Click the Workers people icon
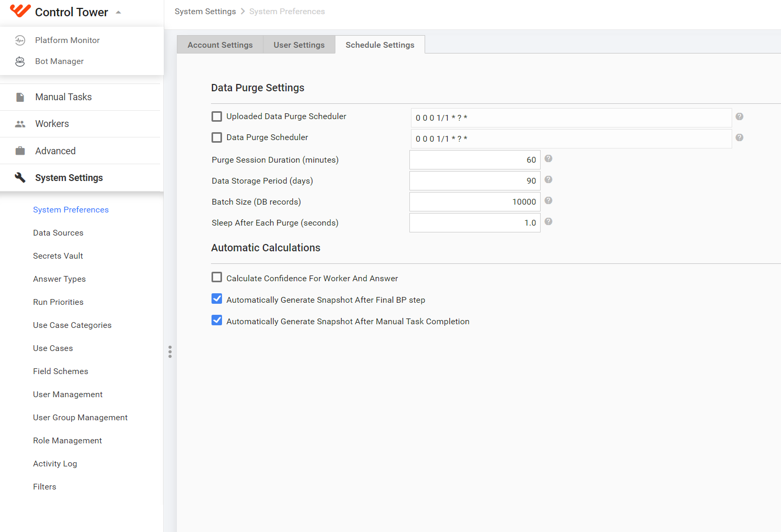Image resolution: width=781 pixels, height=532 pixels. coord(20,124)
